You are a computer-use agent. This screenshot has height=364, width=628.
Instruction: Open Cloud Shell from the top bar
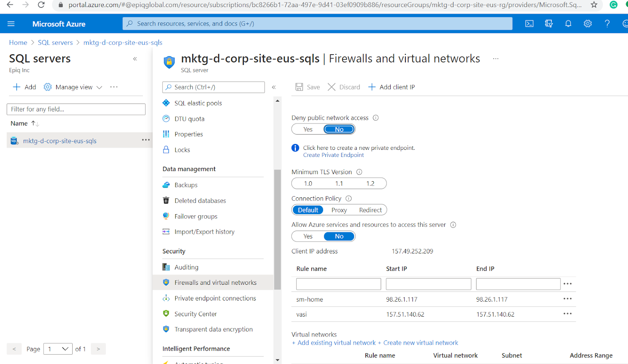click(529, 24)
